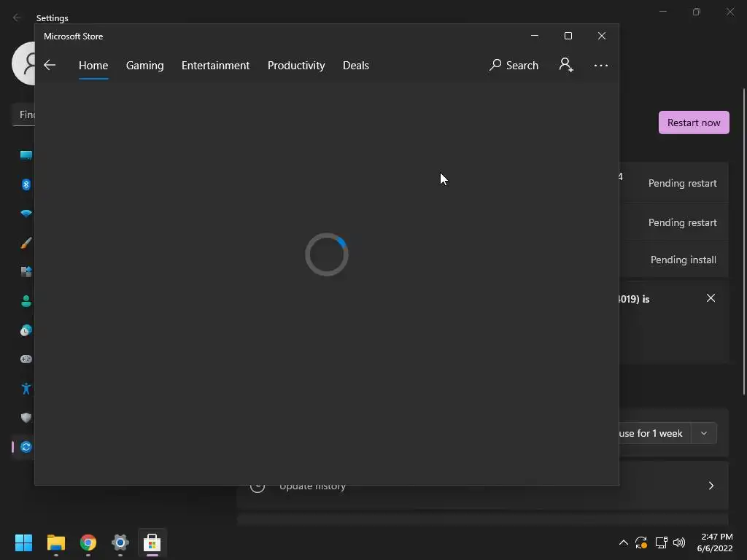The height and width of the screenshot is (560, 747).
Task: Open Time & language icon in Settings
Action: click(26, 330)
